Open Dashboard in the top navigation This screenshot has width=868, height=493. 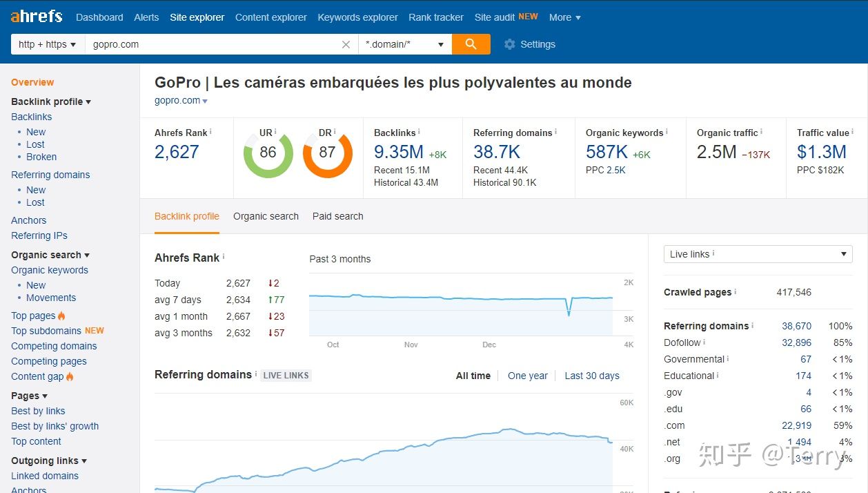(x=99, y=17)
